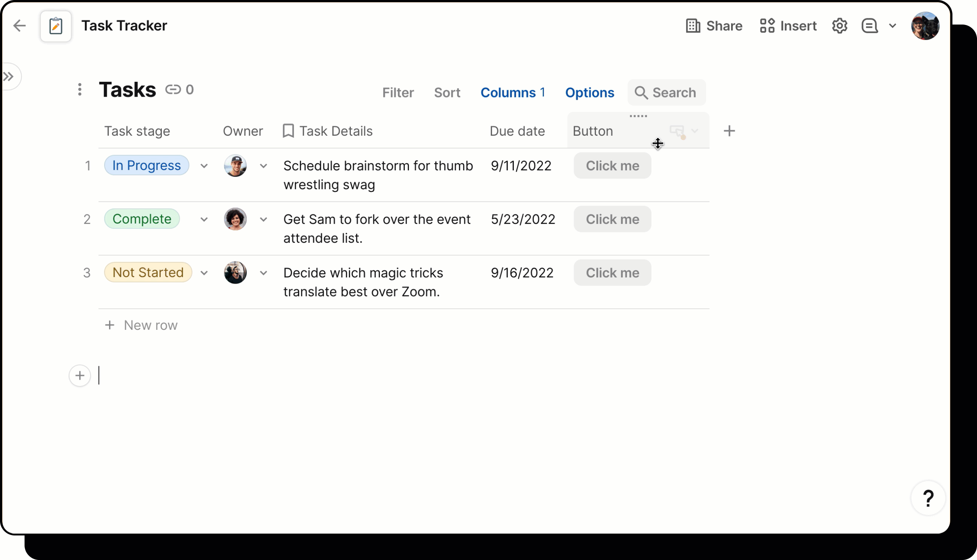Click the back arrow to exit Task Tracker
The width and height of the screenshot is (977, 560).
coord(20,26)
